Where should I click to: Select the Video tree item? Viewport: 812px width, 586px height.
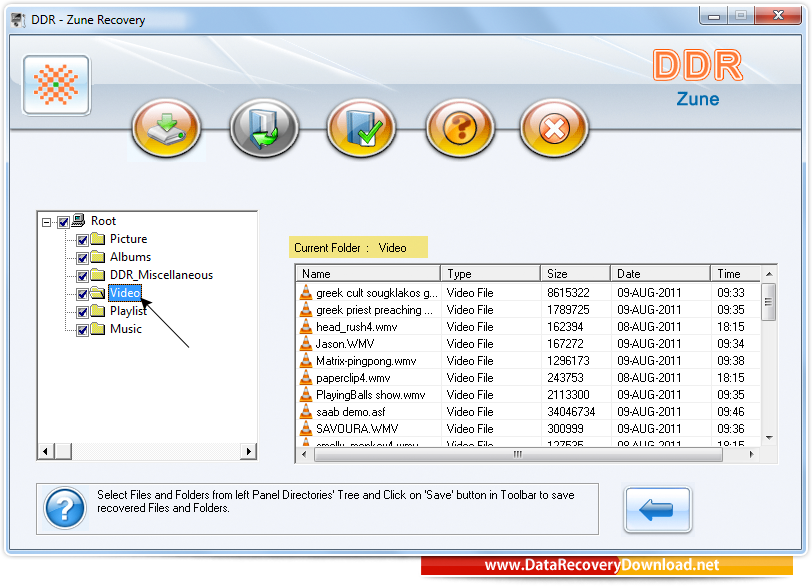coord(125,293)
